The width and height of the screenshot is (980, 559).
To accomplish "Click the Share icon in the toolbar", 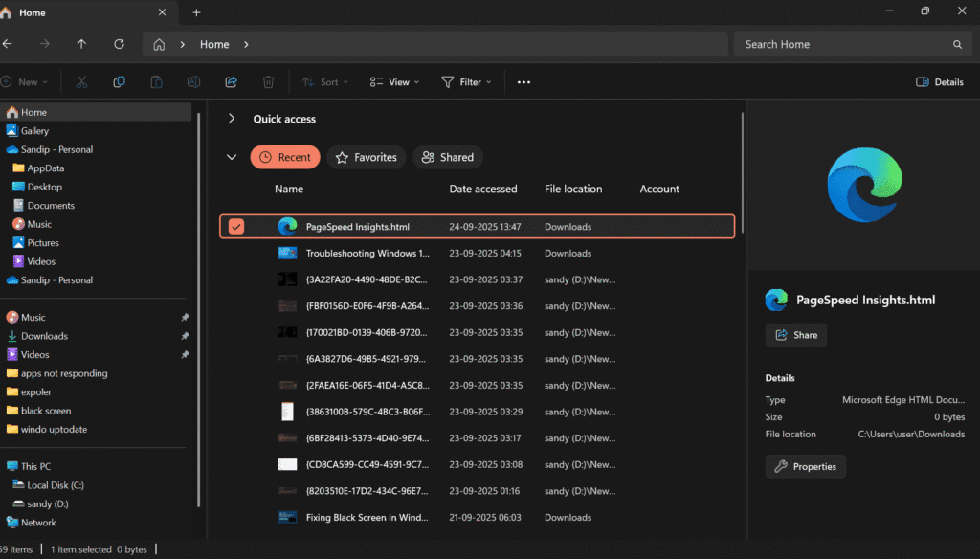I will click(x=231, y=81).
